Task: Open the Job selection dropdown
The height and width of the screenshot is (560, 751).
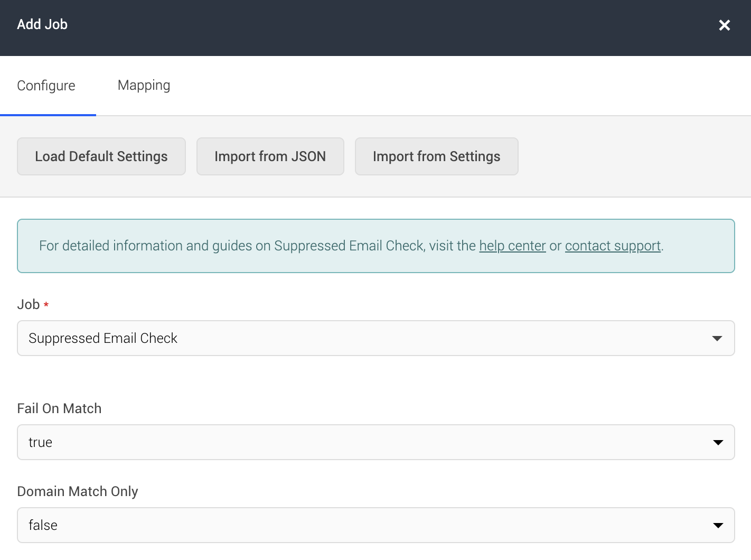Action: (x=375, y=338)
